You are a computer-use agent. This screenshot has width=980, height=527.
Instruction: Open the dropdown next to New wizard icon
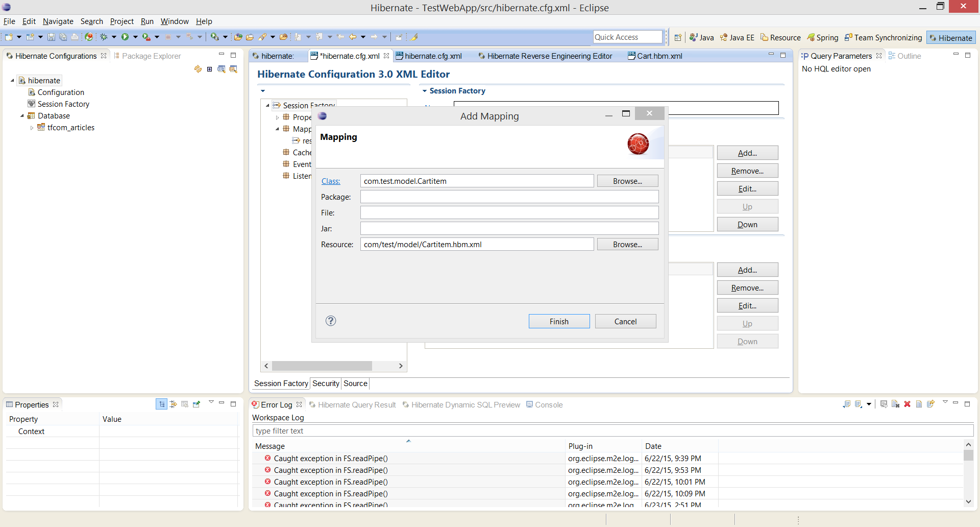(19, 37)
